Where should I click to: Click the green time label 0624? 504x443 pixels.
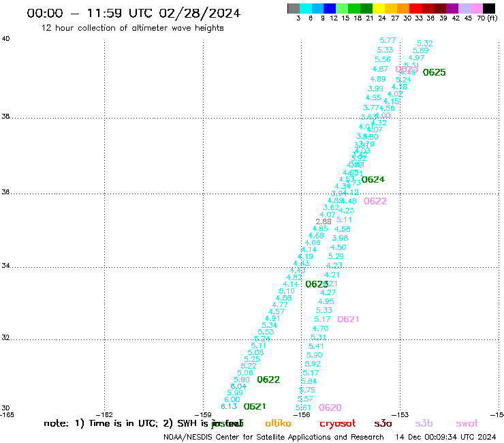(373, 179)
